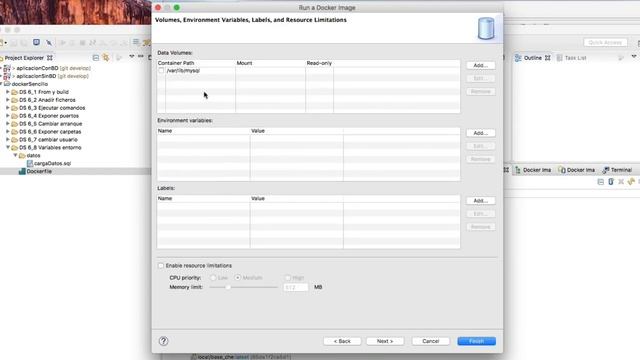
Task: Click the collapse icon in bottom panel toolbar
Action: point(600,182)
